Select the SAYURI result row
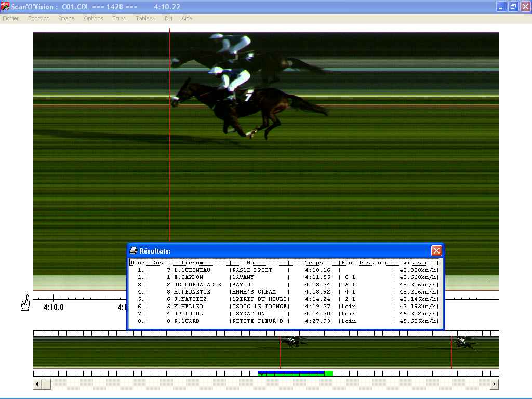This screenshot has width=532, height=399. pyautogui.click(x=284, y=284)
